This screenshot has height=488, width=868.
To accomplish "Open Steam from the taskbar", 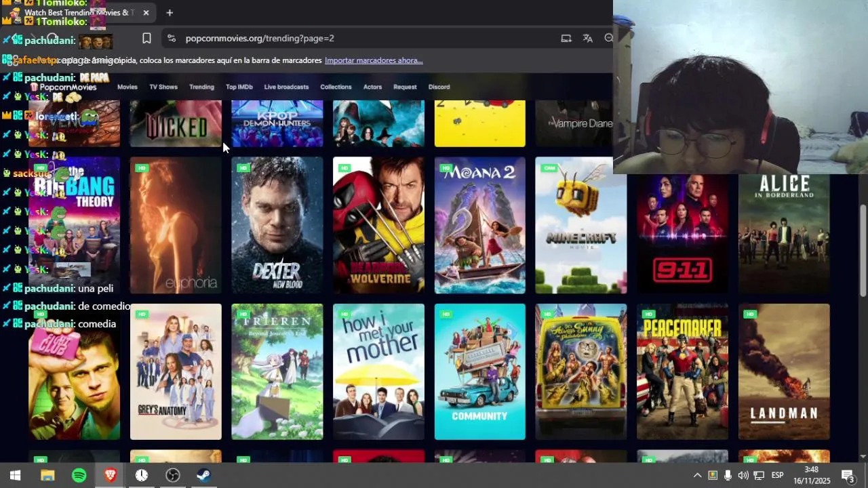I will (204, 475).
